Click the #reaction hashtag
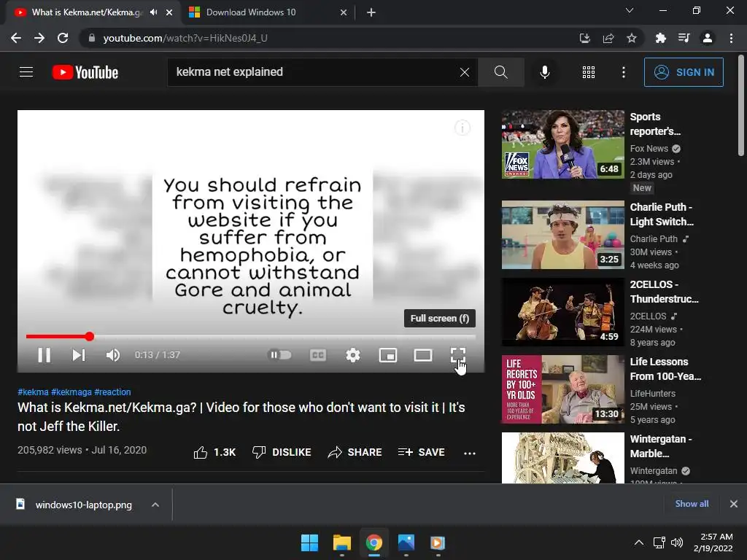Viewport: 747px width, 560px height. [112, 392]
